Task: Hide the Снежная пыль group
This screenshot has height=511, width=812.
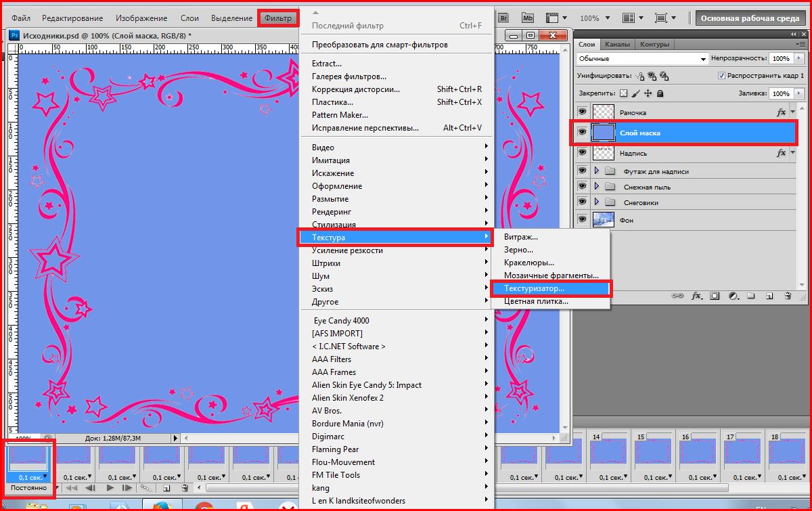Action: tap(582, 187)
